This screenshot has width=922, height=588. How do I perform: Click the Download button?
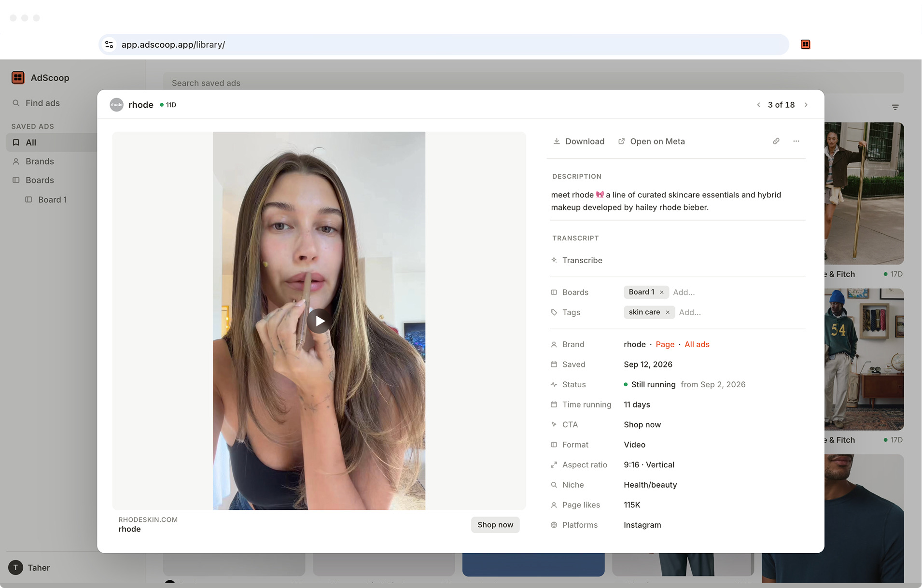coord(578,141)
